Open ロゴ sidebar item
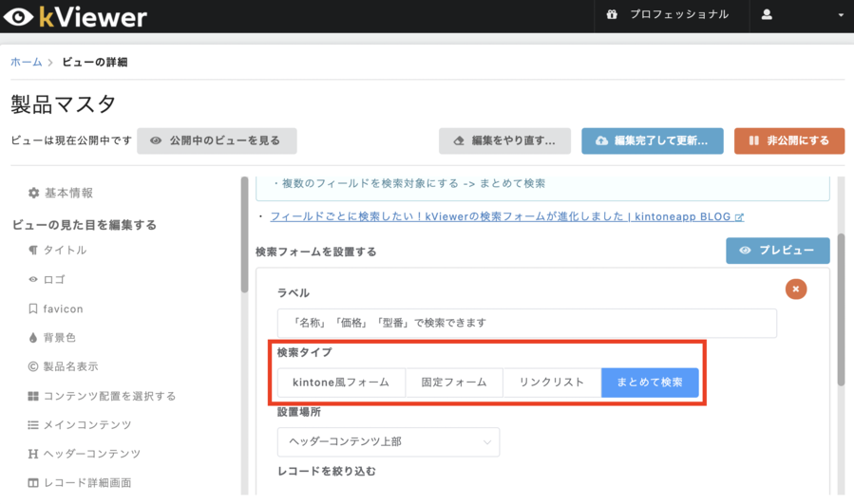The height and width of the screenshot is (504, 854). click(x=54, y=279)
